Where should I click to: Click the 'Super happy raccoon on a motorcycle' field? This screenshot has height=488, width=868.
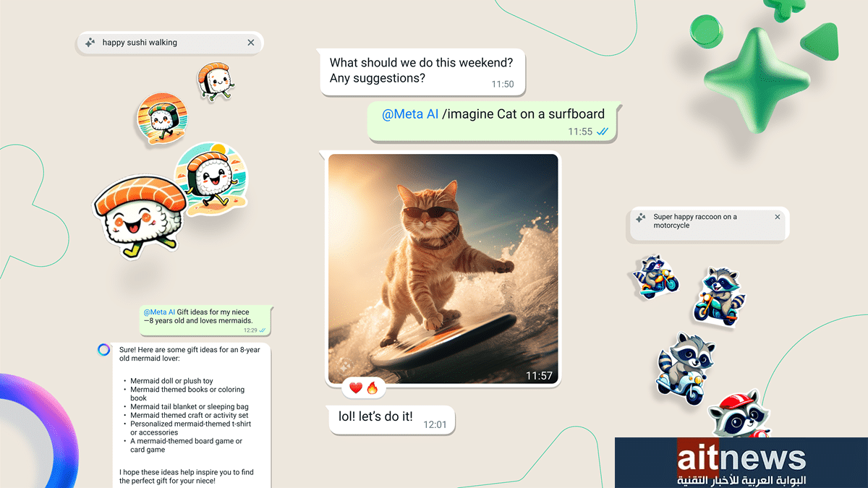(x=709, y=224)
